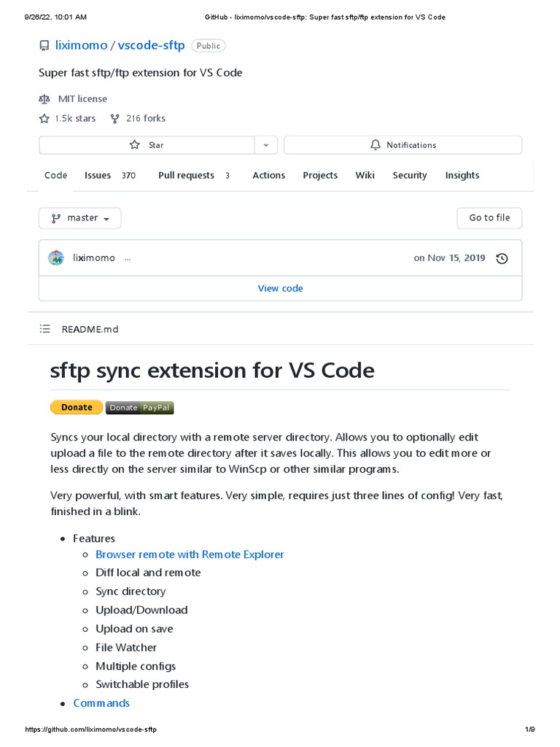Expand the Star list dropdown arrow
560x747 pixels.
266,145
